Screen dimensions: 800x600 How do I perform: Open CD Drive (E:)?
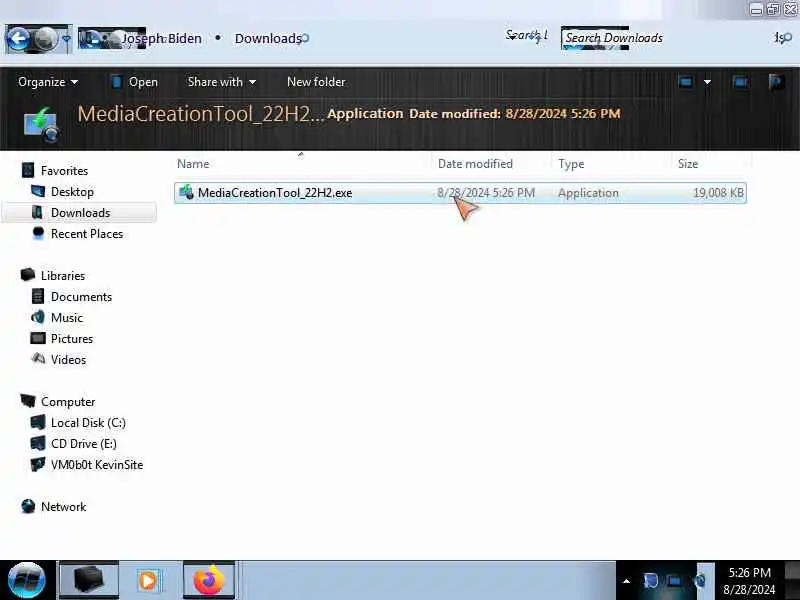tap(84, 443)
